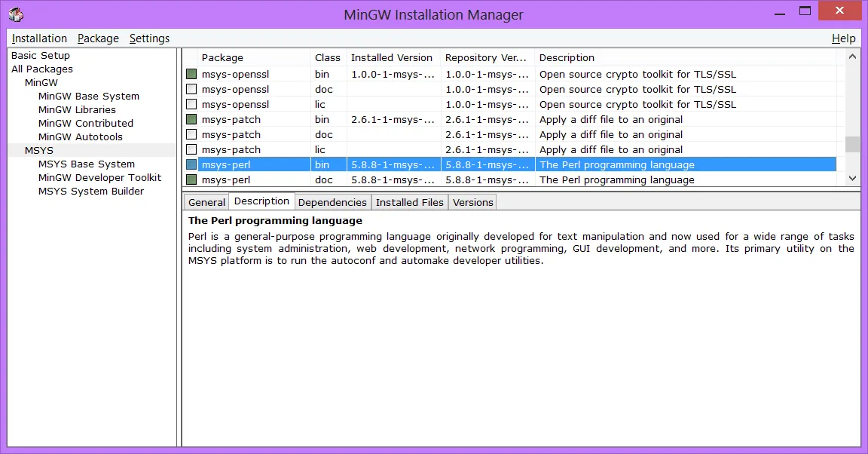Select MinGW Developer Toolkit category

[x=99, y=177]
